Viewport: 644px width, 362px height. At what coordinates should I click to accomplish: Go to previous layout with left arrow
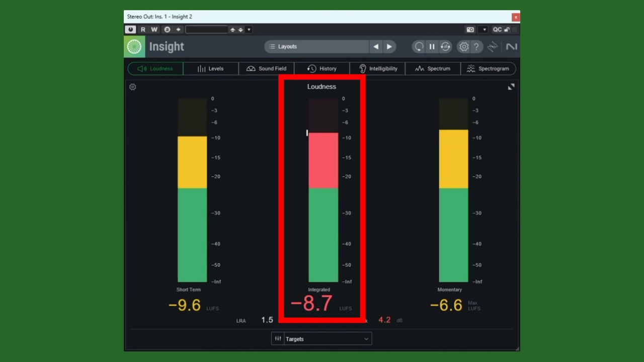point(376,47)
